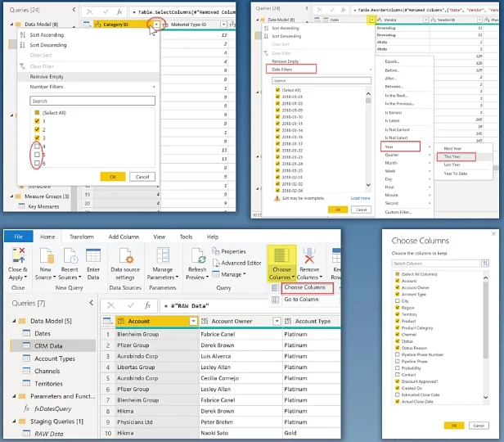Viewport: 504px width, 442px height.
Task: Collapse the Data Model [5] folder
Action: [14, 321]
